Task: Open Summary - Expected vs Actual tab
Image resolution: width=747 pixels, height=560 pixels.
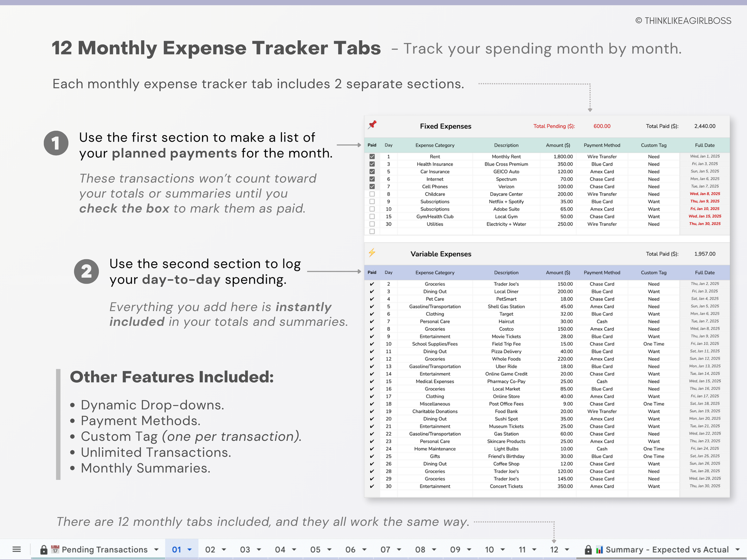Action: [667, 550]
